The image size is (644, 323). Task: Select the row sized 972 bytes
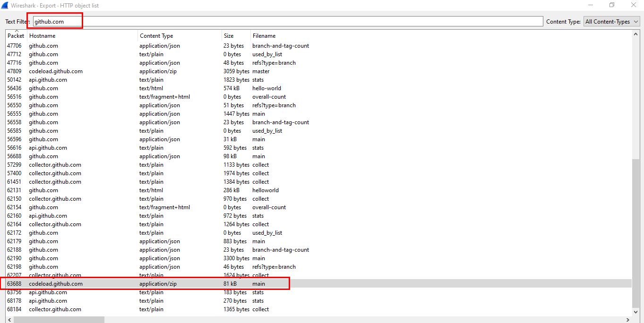(x=319, y=216)
